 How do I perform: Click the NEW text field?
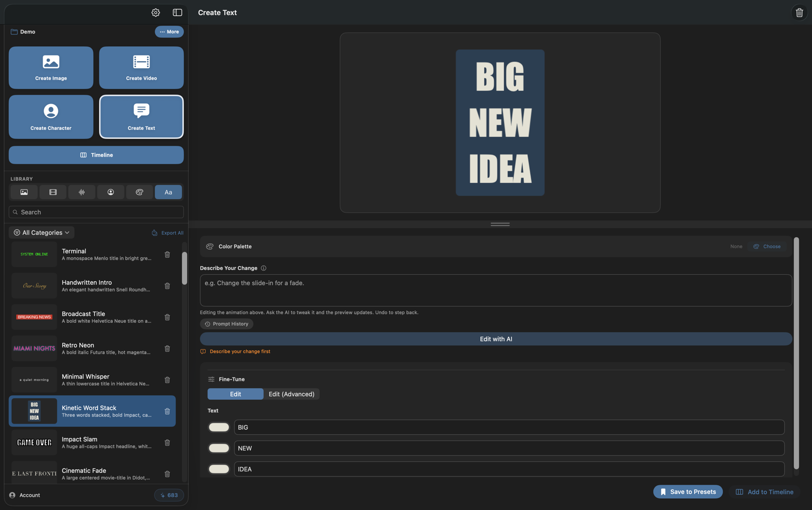pyautogui.click(x=509, y=448)
